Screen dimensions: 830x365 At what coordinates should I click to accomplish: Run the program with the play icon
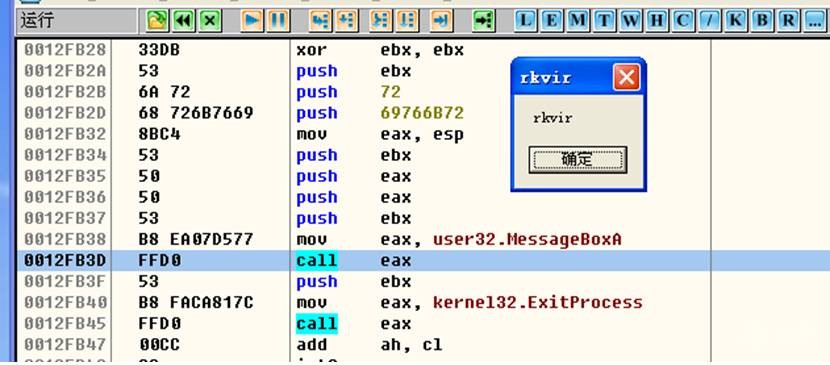click(252, 21)
